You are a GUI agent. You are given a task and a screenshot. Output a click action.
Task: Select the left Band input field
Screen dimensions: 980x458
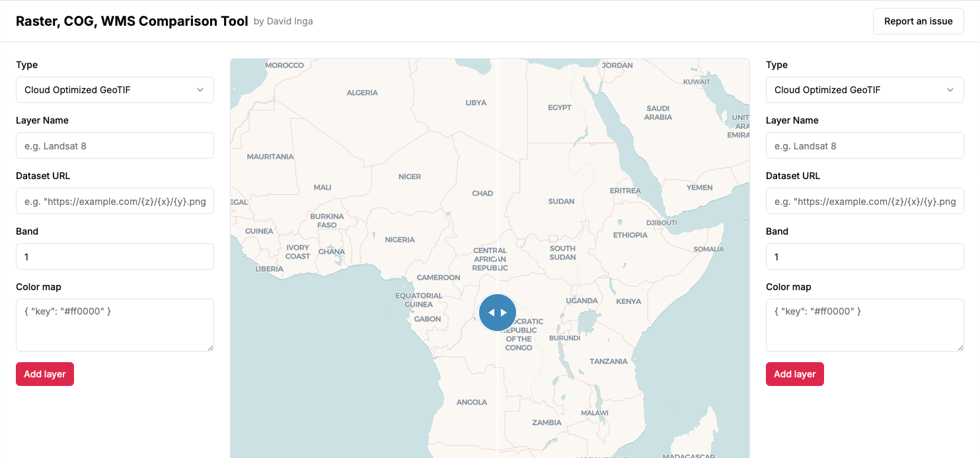115,256
